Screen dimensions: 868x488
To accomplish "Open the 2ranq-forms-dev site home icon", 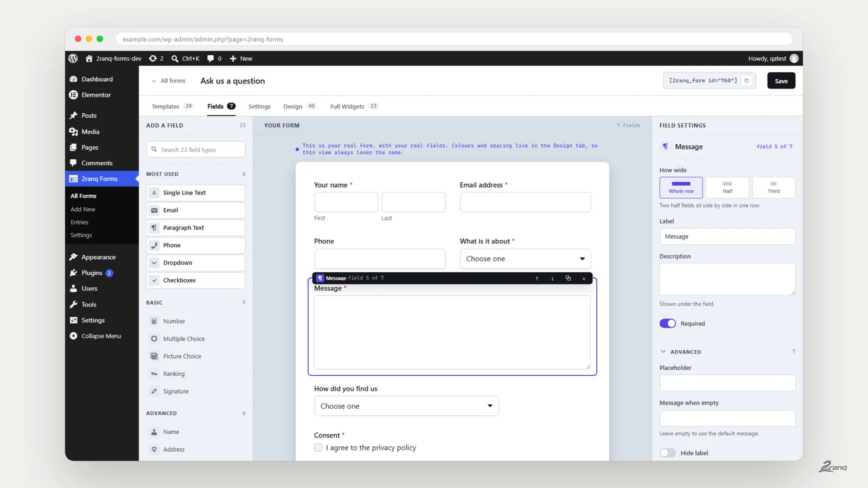I will (89, 59).
